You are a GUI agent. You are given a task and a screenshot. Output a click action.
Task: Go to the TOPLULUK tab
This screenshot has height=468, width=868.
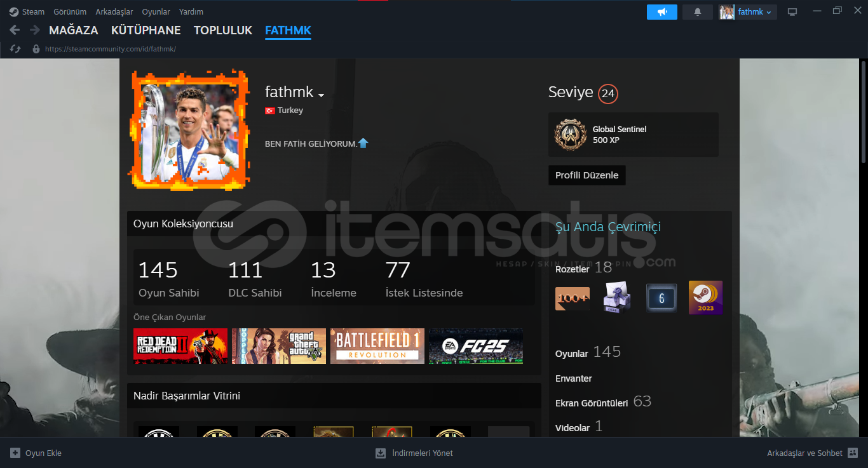tap(223, 30)
